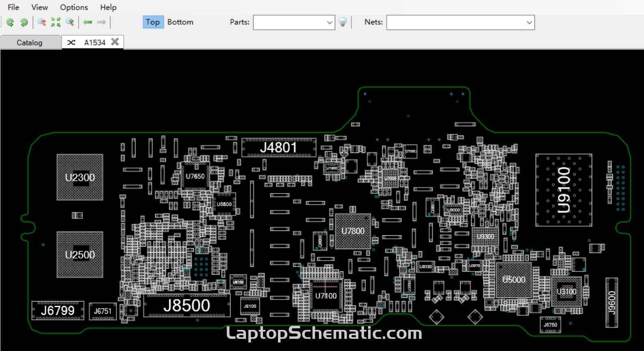This screenshot has height=351, width=644.
Task: Select chip U9100 on the board
Action: (x=564, y=190)
